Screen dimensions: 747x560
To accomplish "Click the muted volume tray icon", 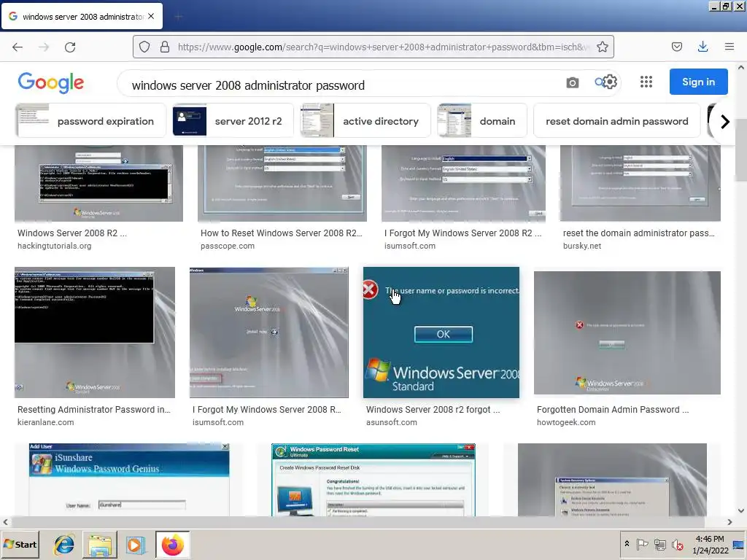I will pyautogui.click(x=677, y=544).
